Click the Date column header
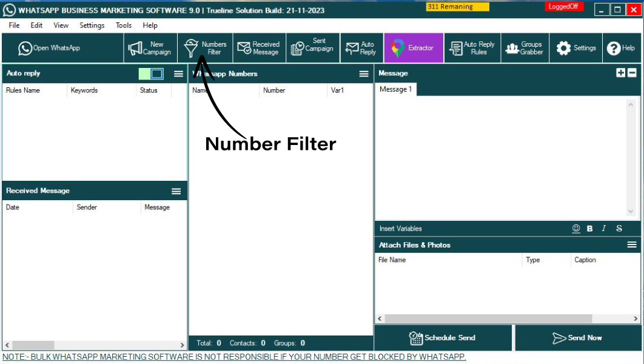644x364 pixels. click(38, 207)
